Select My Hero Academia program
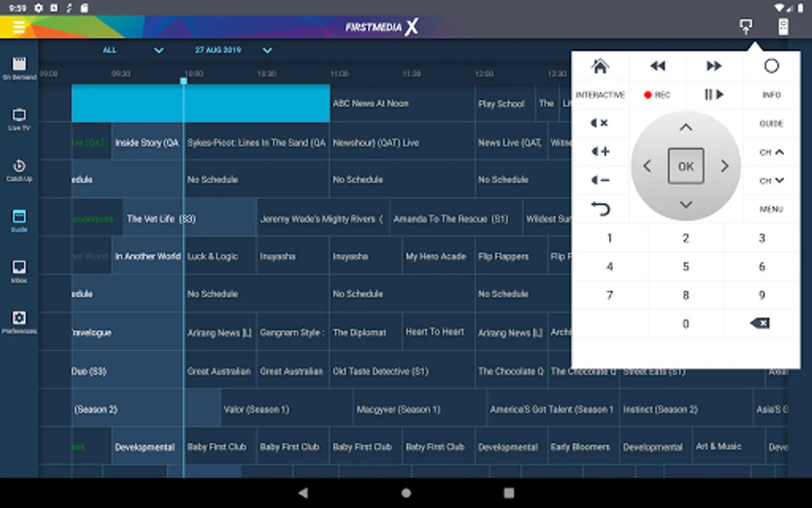This screenshot has width=812, height=508. (x=438, y=256)
